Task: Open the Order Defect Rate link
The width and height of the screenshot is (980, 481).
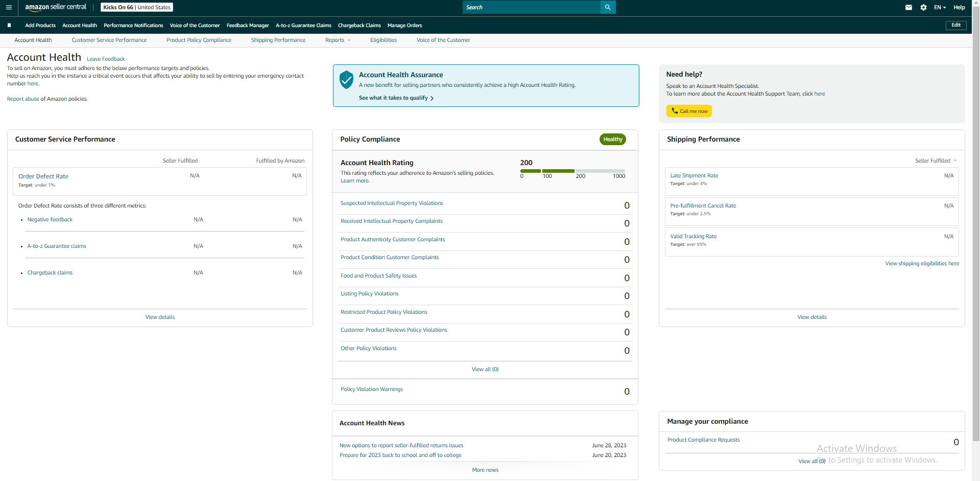Action: point(43,176)
